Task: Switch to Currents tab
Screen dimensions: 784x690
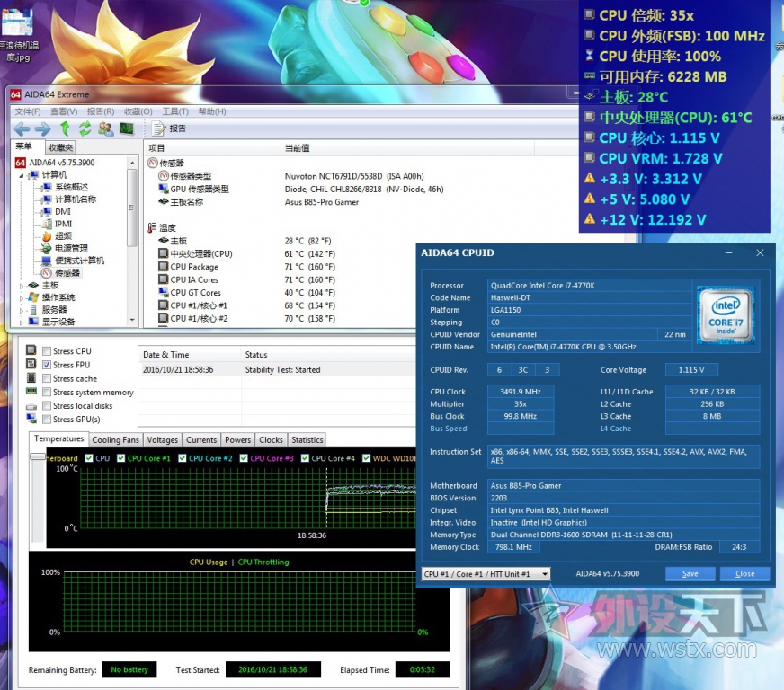Action: click(201, 439)
